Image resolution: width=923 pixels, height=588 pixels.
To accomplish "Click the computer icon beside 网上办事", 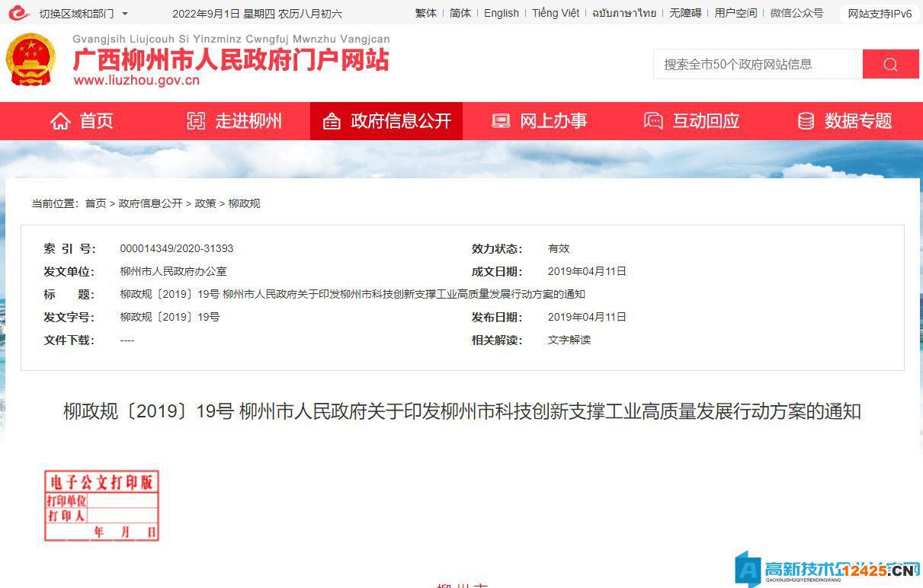I will (x=501, y=121).
